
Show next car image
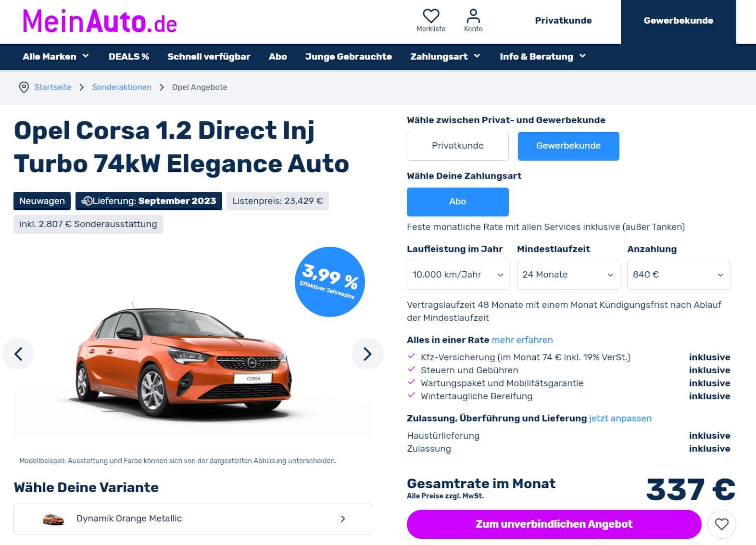point(367,354)
